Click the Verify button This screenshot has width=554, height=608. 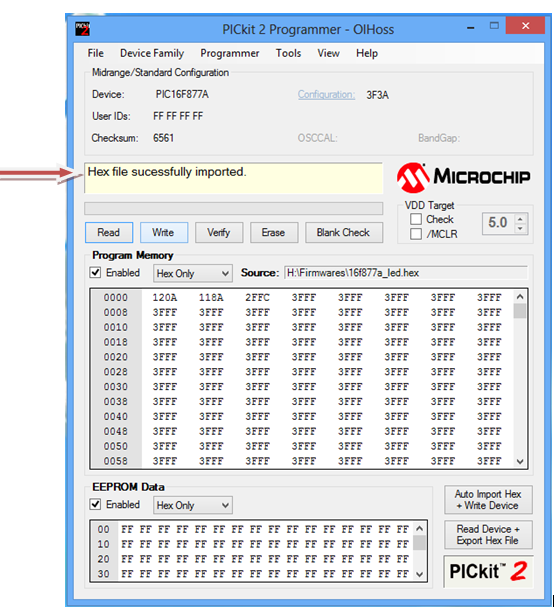[219, 232]
